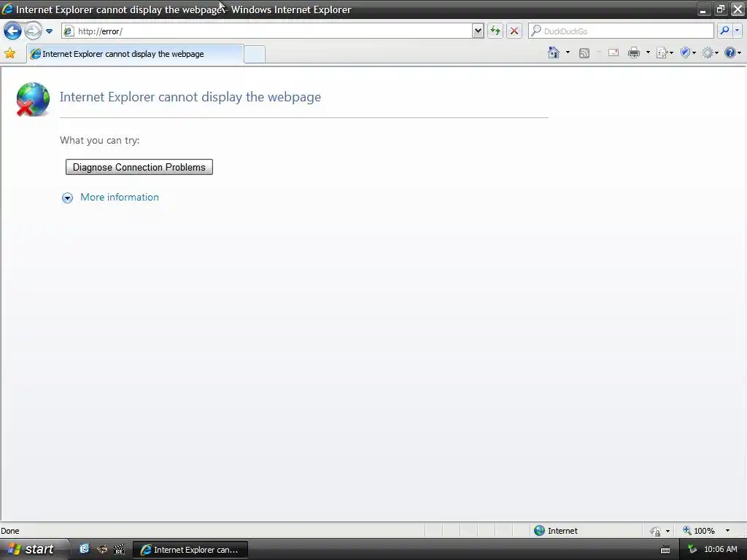Viewport: 747px width, 560px height.
Task: Restore down the browser window
Action: pyautogui.click(x=720, y=9)
